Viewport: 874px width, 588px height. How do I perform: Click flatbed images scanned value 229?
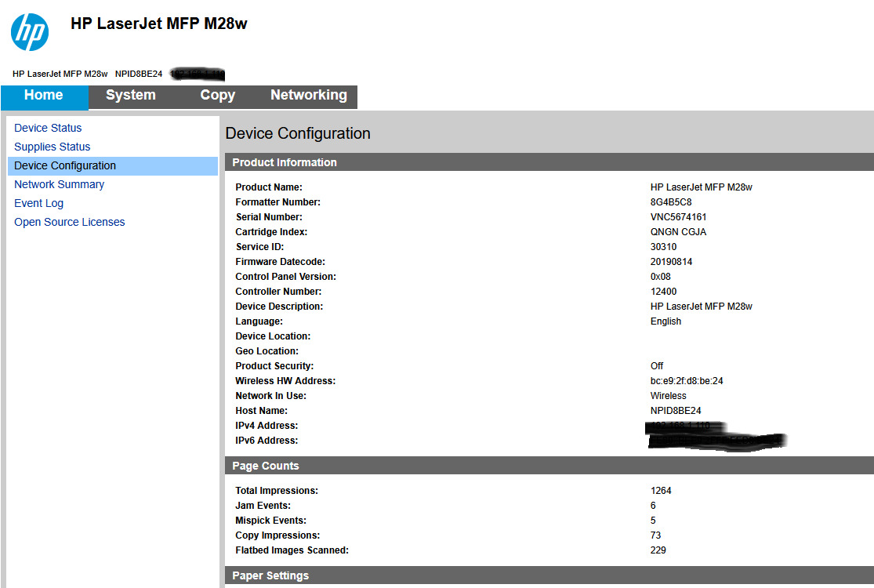[x=658, y=550]
